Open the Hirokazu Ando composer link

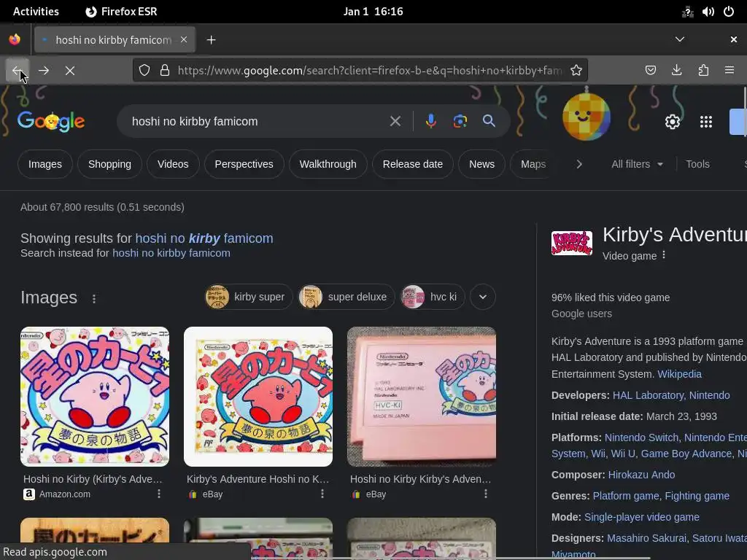point(641,475)
